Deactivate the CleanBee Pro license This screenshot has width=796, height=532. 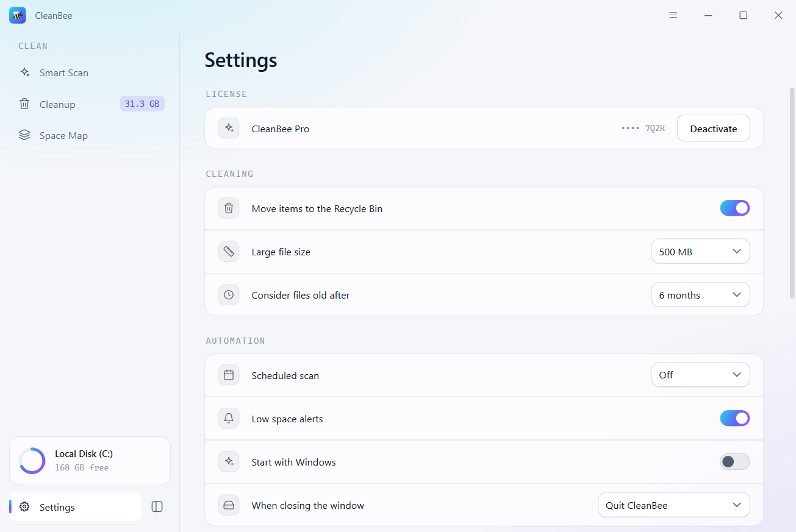click(x=713, y=129)
